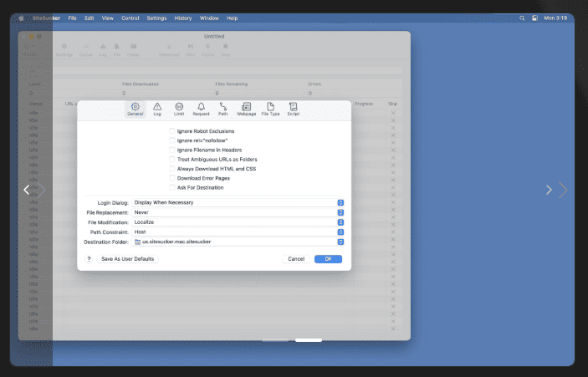
Task: Click the Files Remaining header
Action: pos(232,84)
